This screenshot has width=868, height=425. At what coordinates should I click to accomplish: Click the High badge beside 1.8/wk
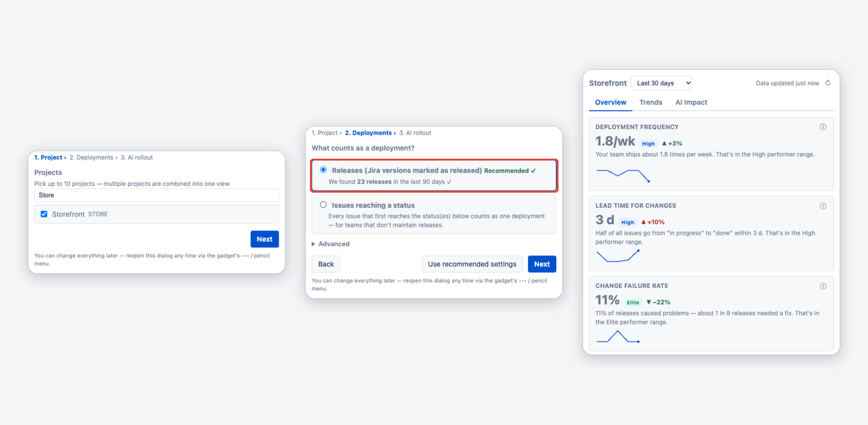[x=648, y=144]
